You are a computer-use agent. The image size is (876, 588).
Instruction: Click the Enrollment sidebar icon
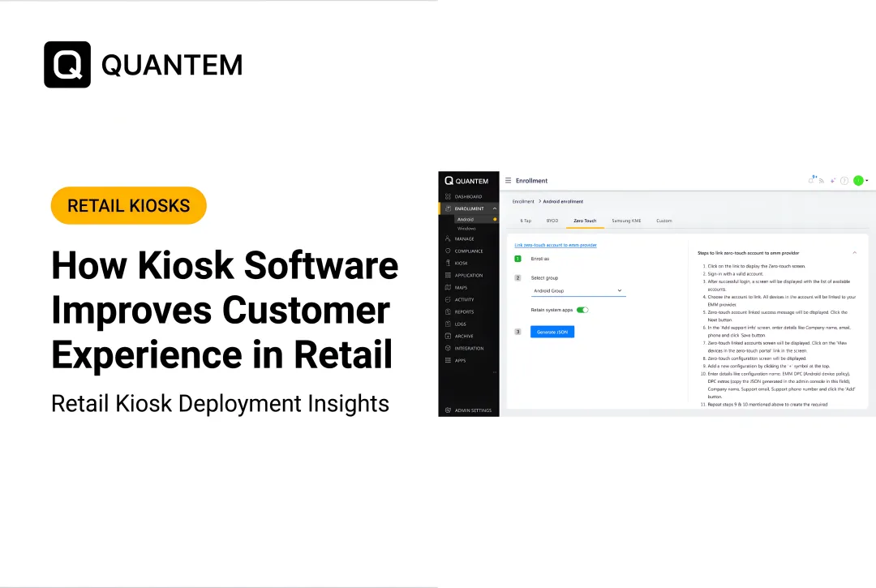pos(448,208)
